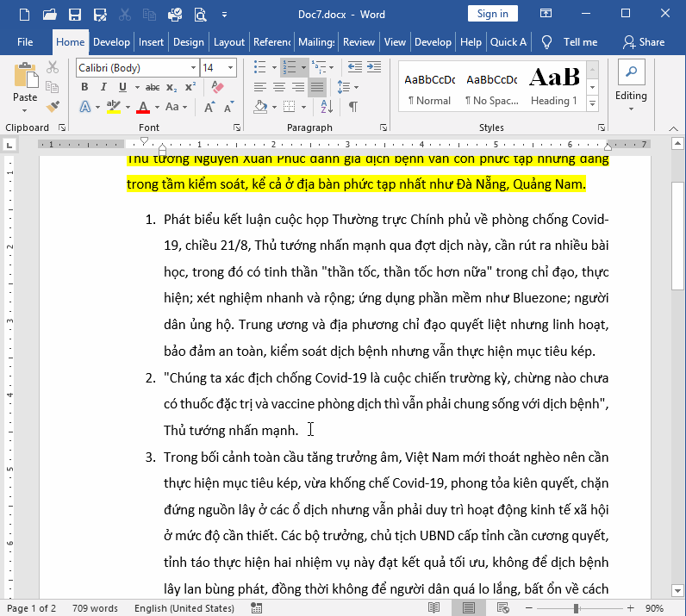This screenshot has width=686, height=616.
Task: Expand the Styles gallery More arrow
Action: pyautogui.click(x=592, y=103)
